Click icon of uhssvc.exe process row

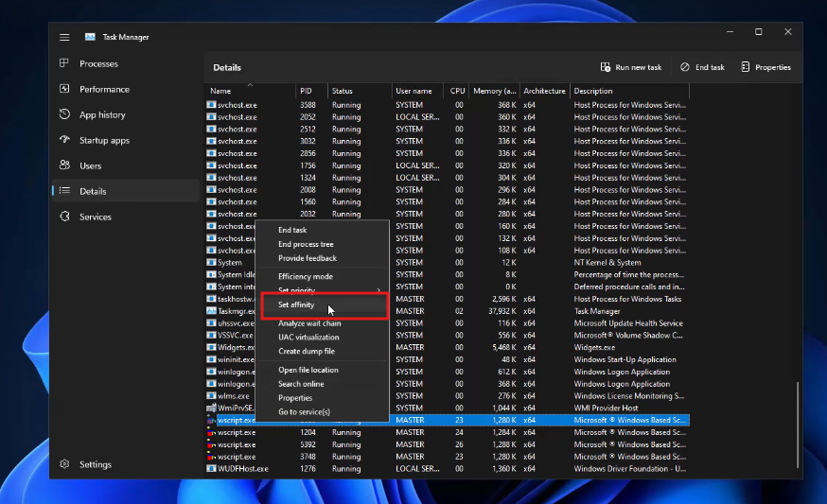(x=211, y=323)
